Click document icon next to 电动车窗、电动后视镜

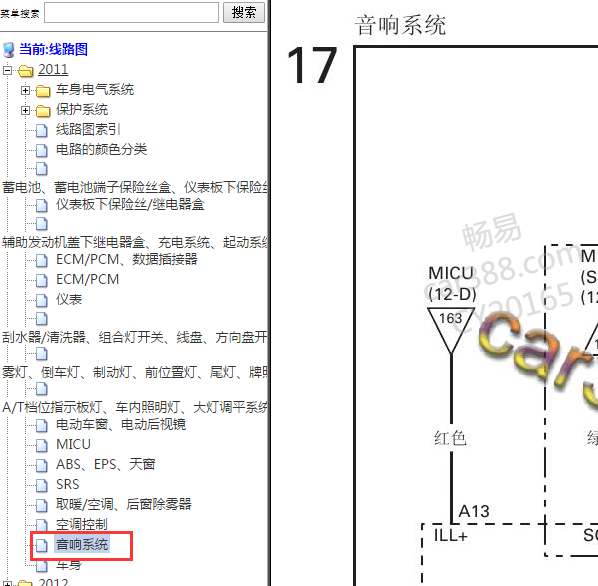tap(42, 425)
